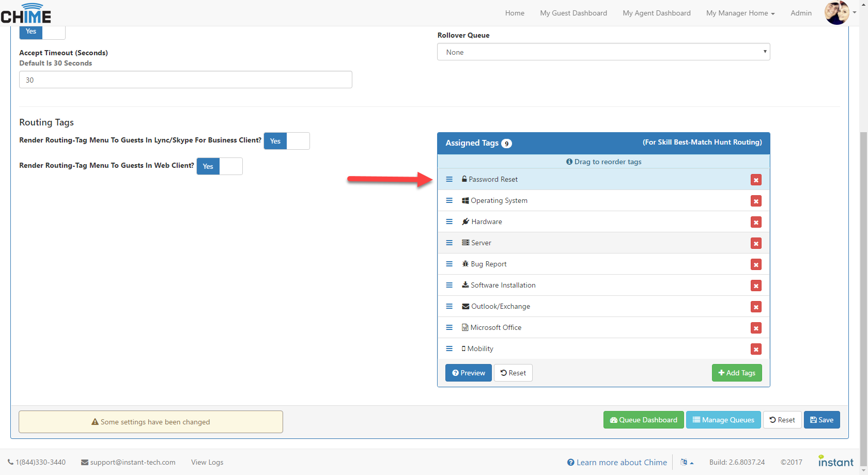Click the Manage Queues button
This screenshot has height=475, width=868.
[x=723, y=420]
